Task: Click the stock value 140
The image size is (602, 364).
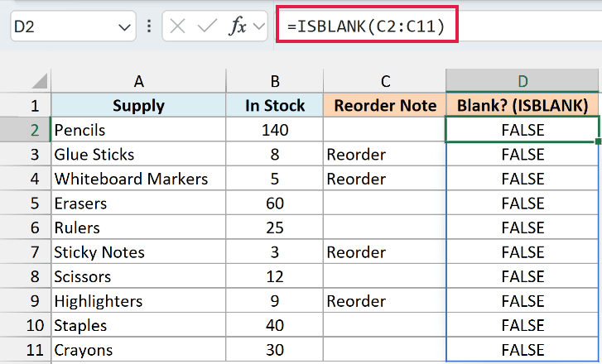Action: point(275,130)
